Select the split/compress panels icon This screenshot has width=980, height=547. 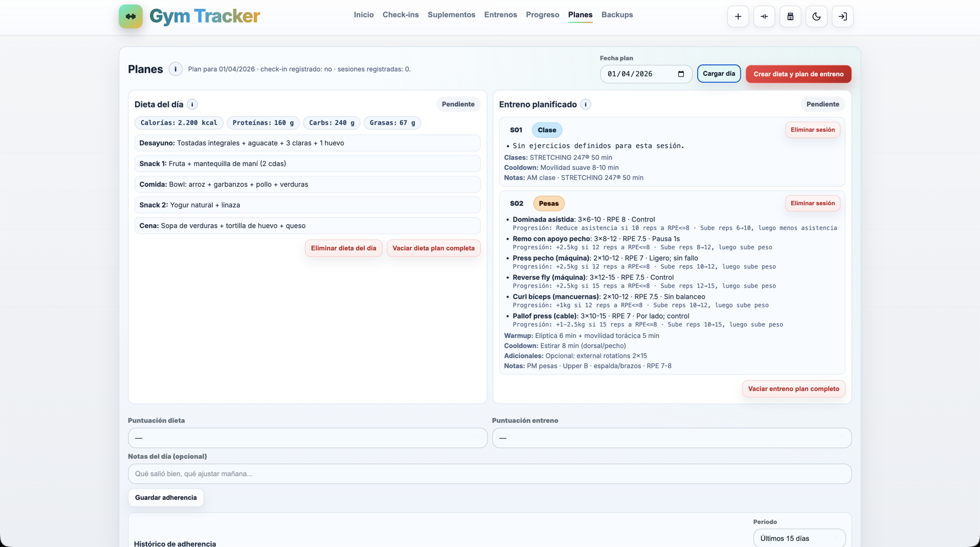tap(764, 16)
